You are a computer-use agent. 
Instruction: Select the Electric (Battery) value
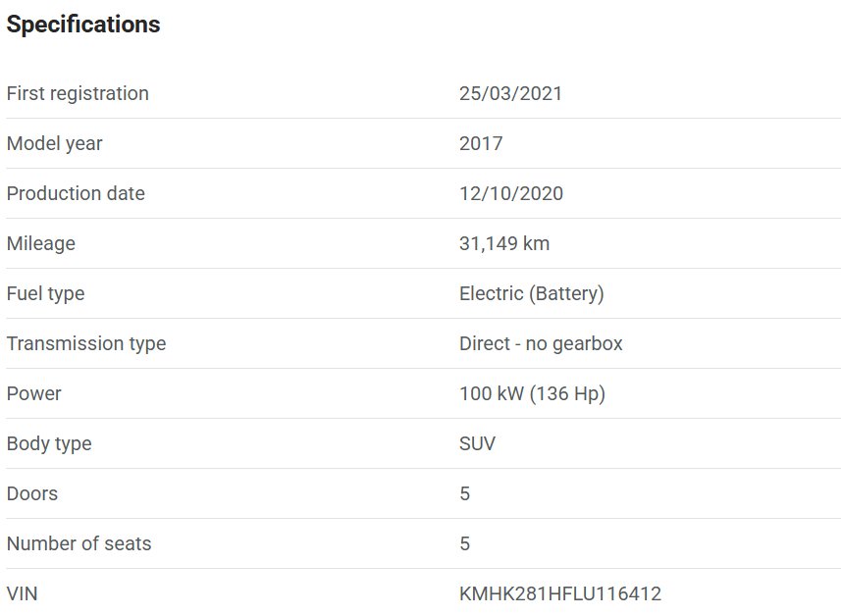tap(532, 293)
